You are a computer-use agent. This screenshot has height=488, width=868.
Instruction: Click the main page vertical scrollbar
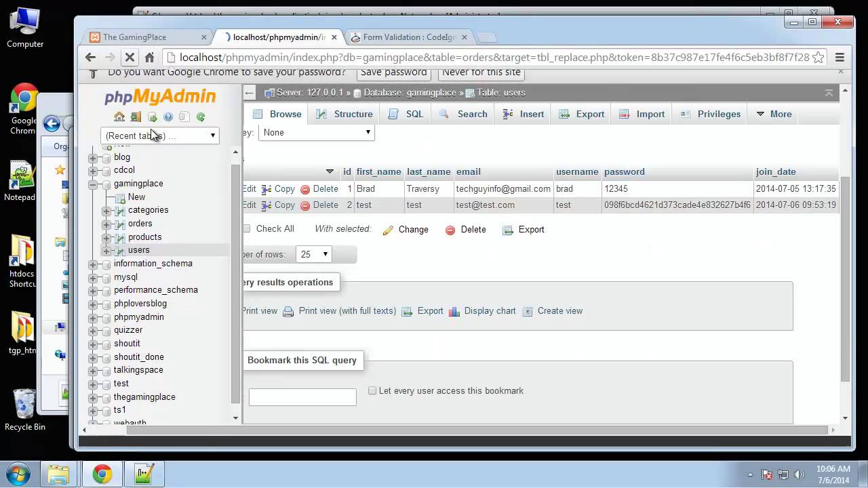pyautogui.click(x=845, y=278)
